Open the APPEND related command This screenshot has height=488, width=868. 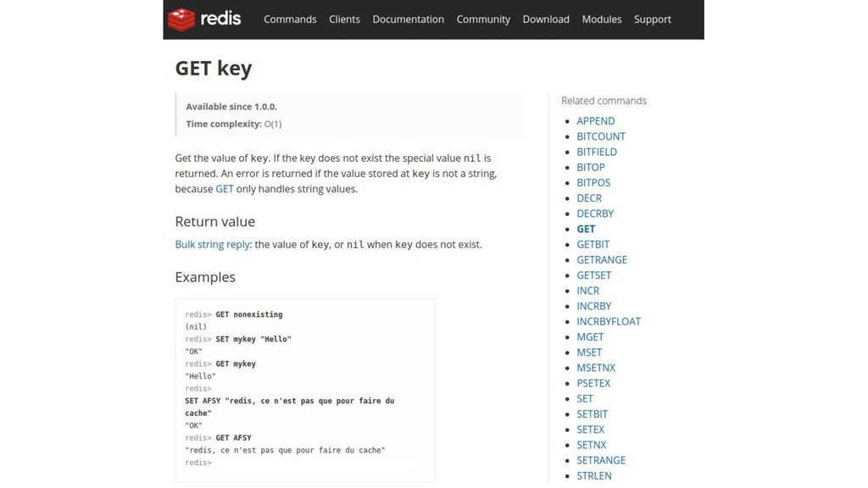click(x=596, y=121)
